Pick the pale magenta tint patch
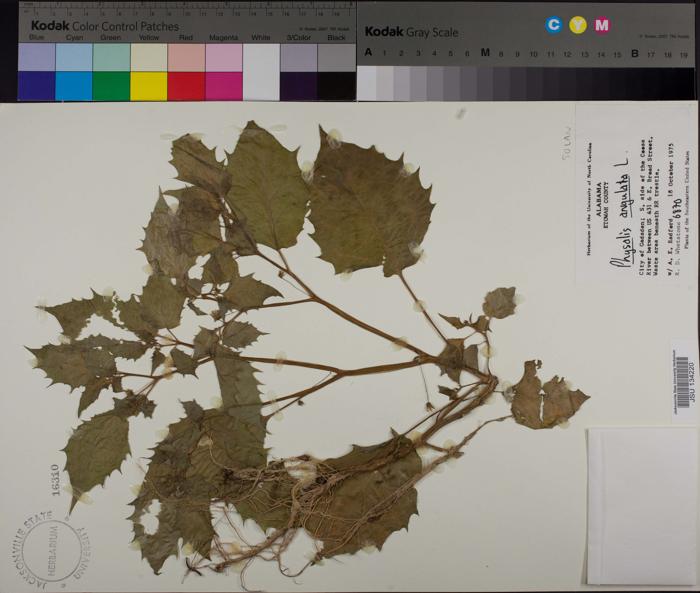Viewport: 700px width, 593px height. (224, 57)
